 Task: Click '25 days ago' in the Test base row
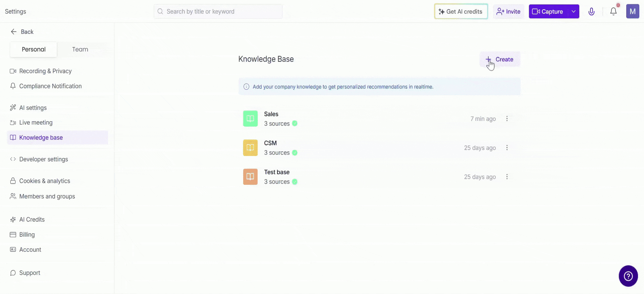(480, 177)
